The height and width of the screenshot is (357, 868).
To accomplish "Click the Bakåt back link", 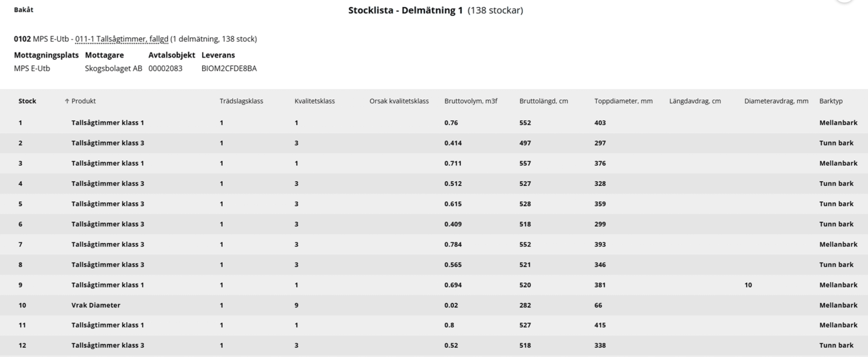I will click(24, 10).
